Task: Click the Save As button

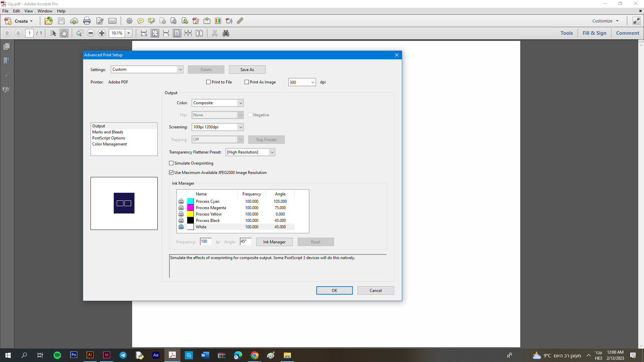Action: click(x=247, y=70)
